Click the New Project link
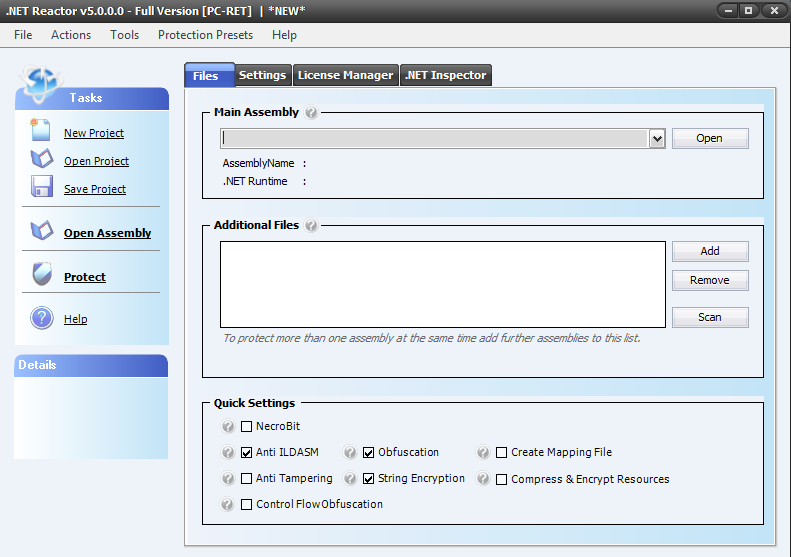The image size is (791, 557). (x=94, y=133)
